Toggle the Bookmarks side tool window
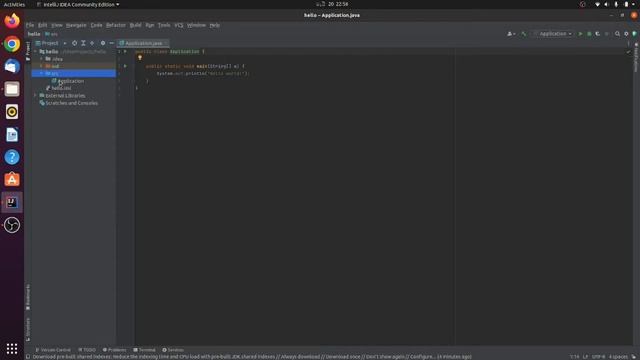 (x=28, y=297)
